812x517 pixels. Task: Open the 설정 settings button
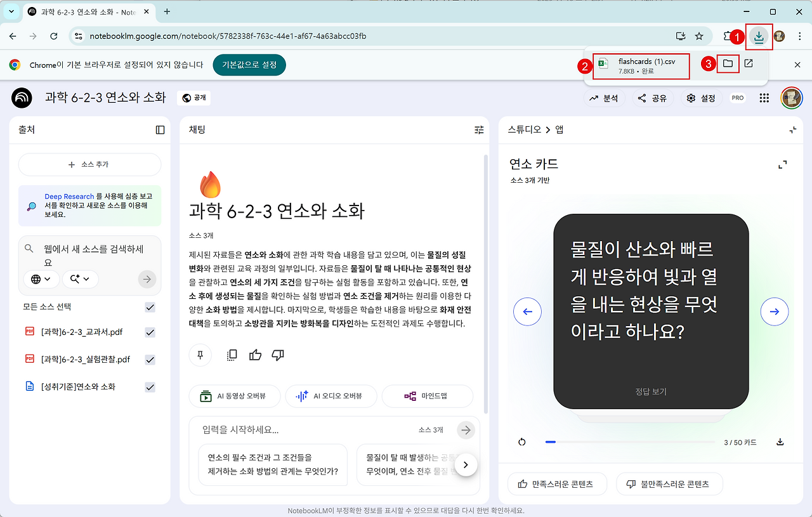pyautogui.click(x=702, y=98)
